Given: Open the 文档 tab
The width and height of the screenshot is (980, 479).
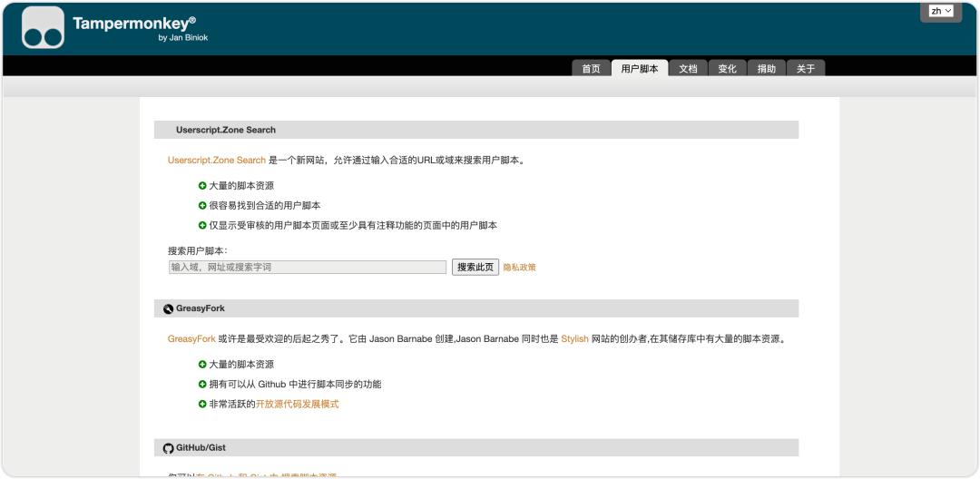Looking at the screenshot, I should [688, 68].
